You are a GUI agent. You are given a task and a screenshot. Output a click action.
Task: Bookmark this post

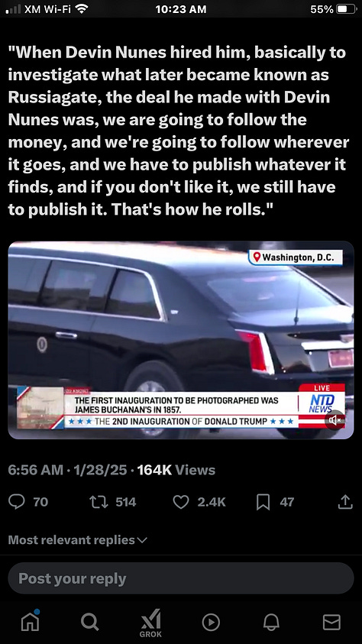tap(263, 502)
